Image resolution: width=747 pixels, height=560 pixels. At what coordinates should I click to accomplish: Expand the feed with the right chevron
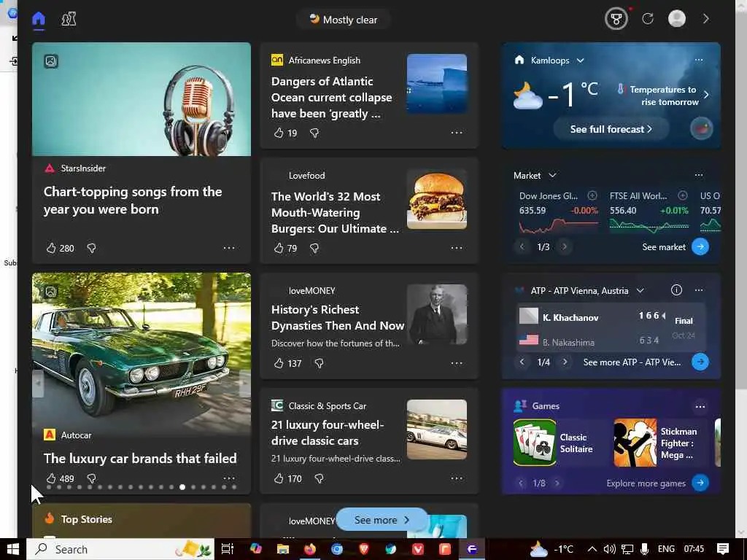click(706, 19)
